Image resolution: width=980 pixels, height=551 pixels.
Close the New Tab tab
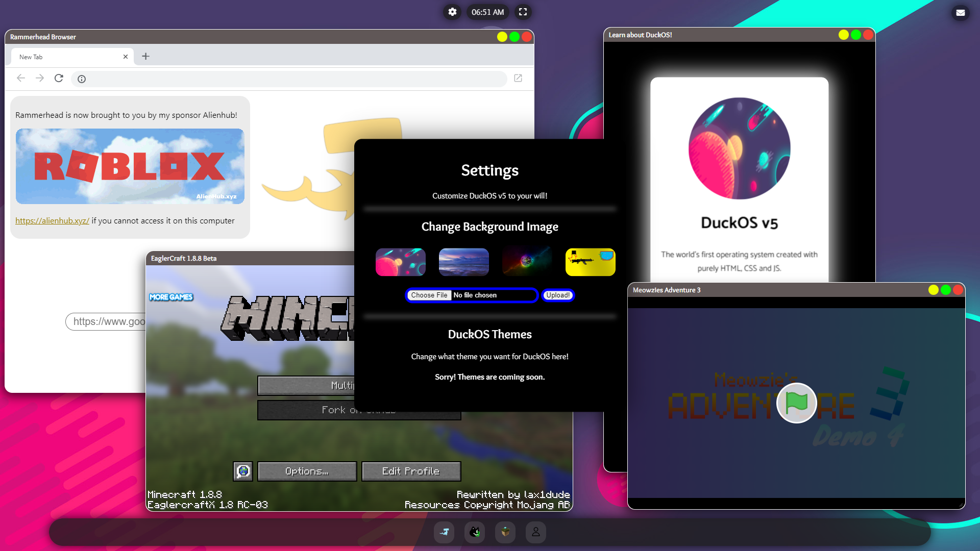[x=126, y=57]
